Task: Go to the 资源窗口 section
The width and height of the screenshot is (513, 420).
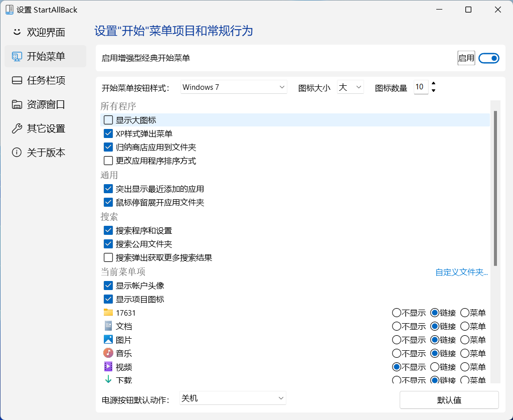Action: (46, 104)
